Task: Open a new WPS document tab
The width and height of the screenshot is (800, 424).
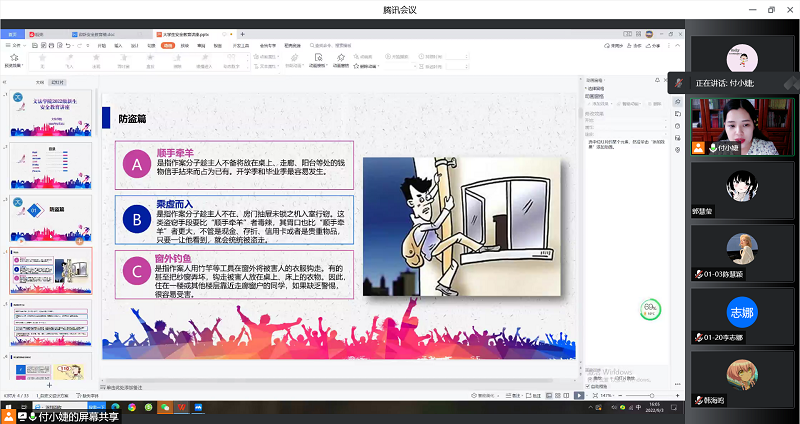Action: pos(243,34)
